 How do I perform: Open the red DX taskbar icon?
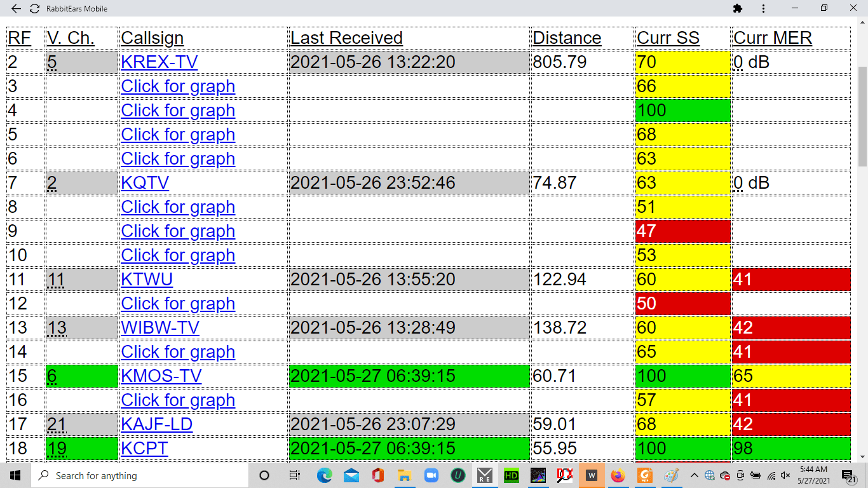pos(565,475)
